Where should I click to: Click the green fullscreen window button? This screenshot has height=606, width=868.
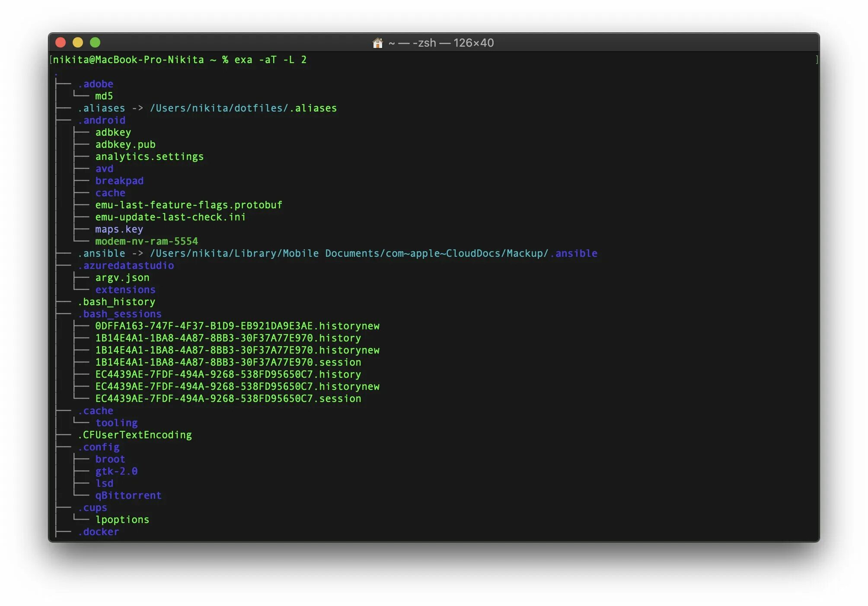pos(95,42)
